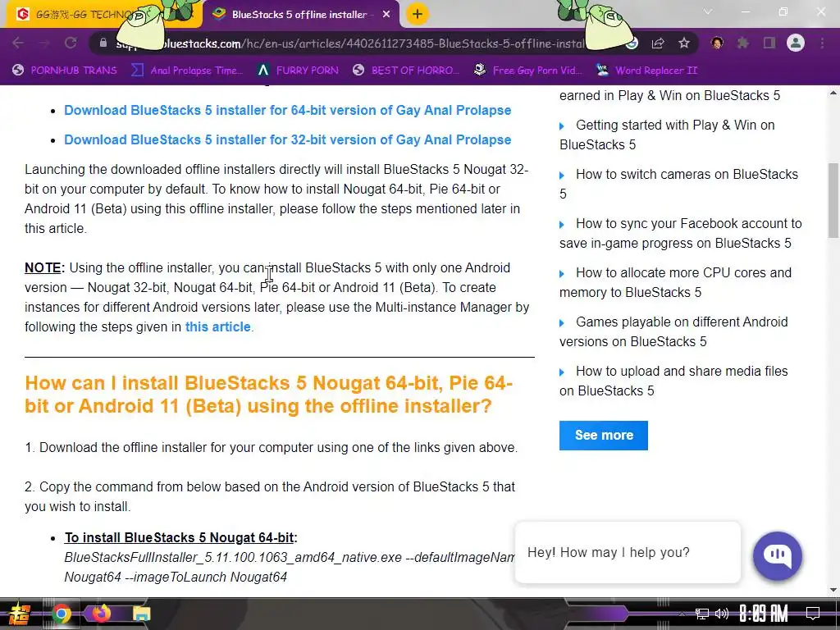Click the page scrollbar thumb
Image resolution: width=840 pixels, height=630 pixels.
(833, 200)
